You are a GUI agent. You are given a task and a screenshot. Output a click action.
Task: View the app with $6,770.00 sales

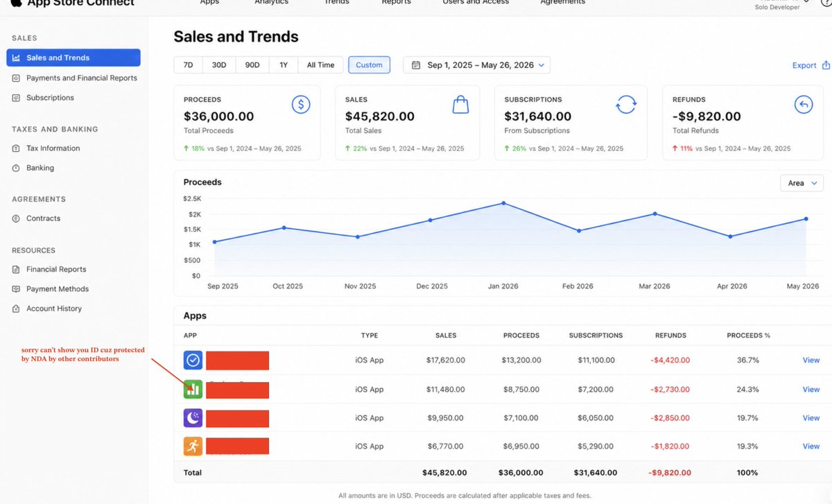tap(811, 446)
